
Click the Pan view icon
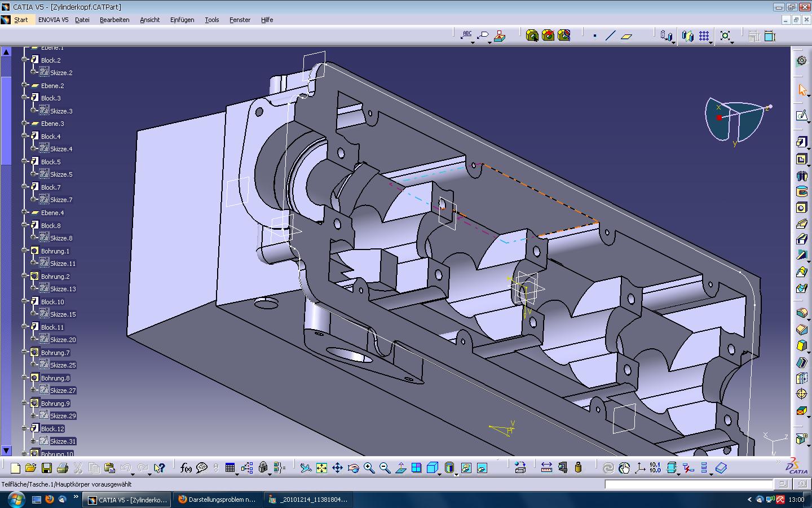point(337,468)
